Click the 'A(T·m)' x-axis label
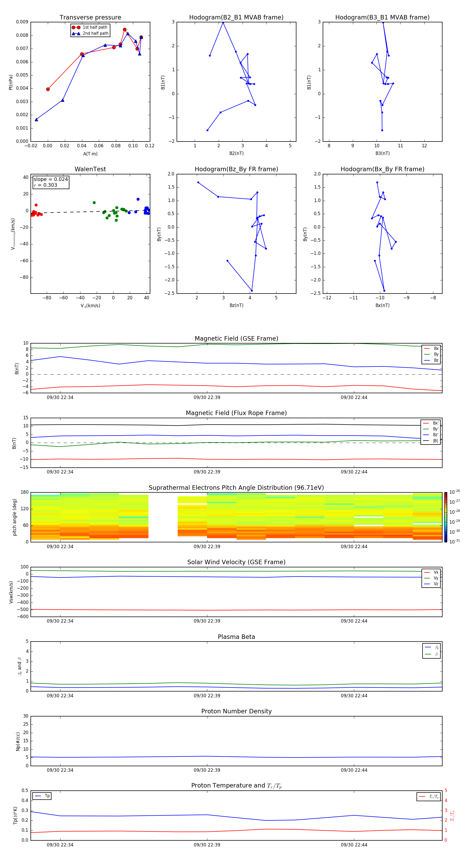The height and width of the screenshot is (868, 473). 90,154
